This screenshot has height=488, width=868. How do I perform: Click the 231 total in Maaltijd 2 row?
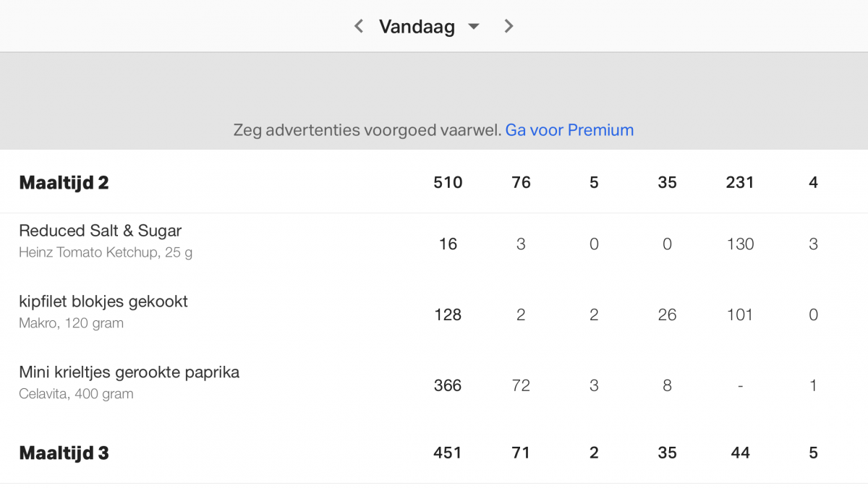(739, 183)
